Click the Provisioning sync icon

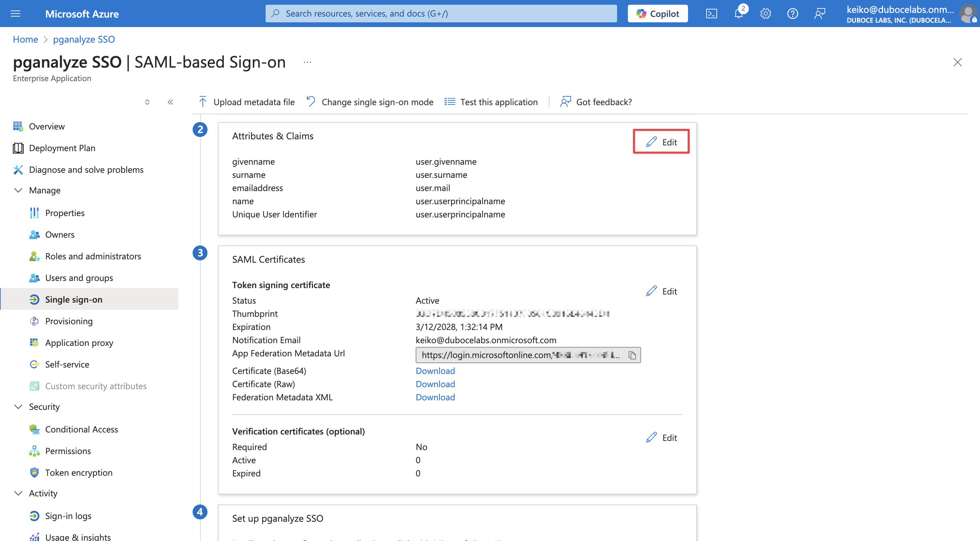[x=34, y=321]
